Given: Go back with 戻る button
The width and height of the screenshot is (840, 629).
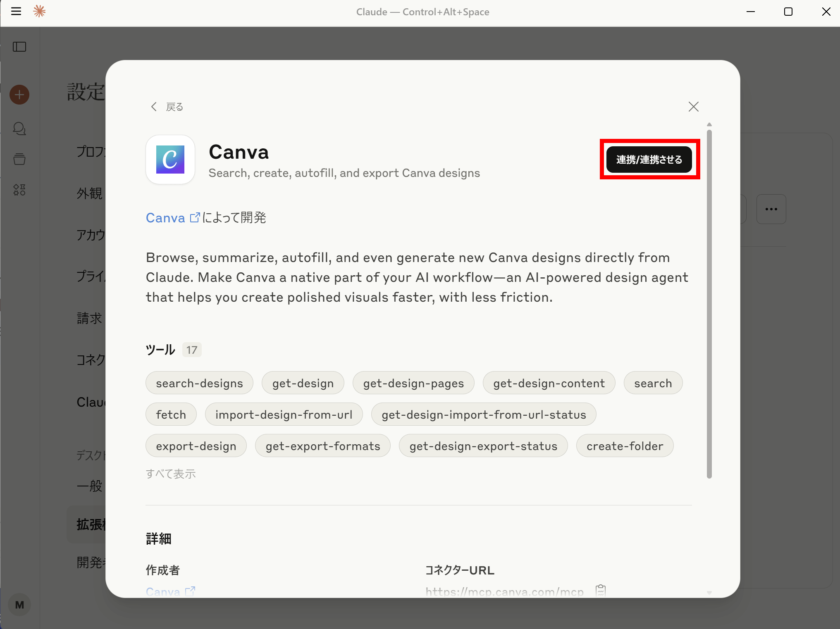Looking at the screenshot, I should pos(167,107).
